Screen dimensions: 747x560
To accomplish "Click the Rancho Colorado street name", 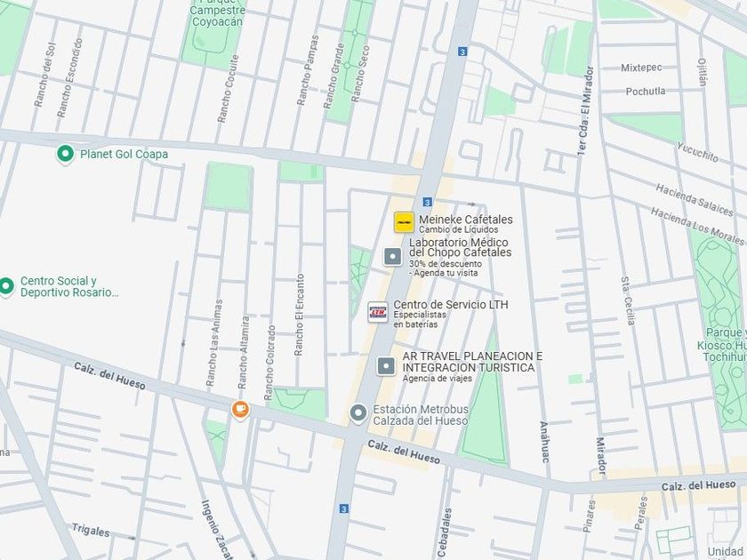I will (269, 363).
